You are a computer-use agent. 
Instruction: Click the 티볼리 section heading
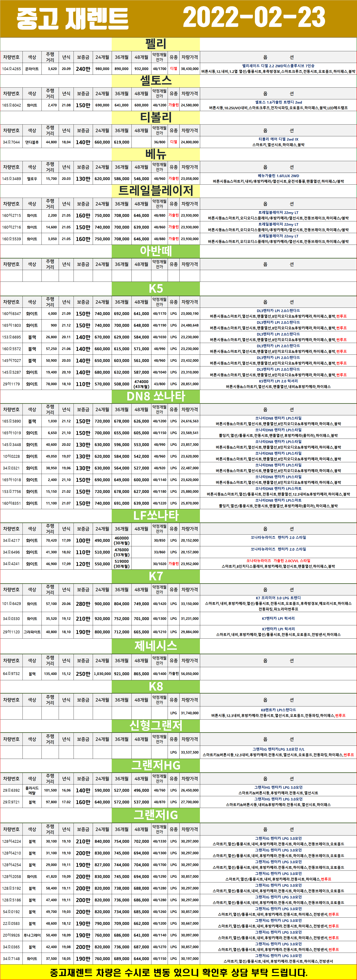156,117
